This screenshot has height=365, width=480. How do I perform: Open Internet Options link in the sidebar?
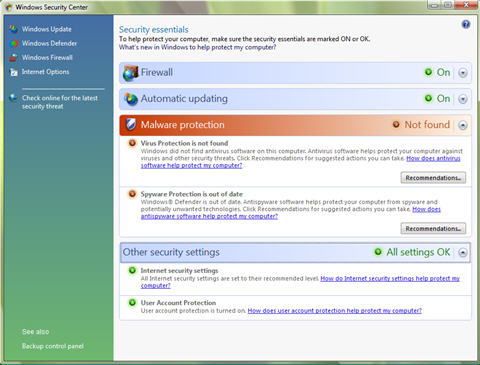click(x=45, y=72)
